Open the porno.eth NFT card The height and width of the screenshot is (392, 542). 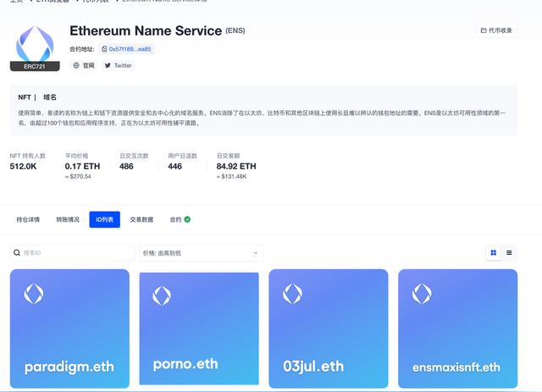click(199, 329)
